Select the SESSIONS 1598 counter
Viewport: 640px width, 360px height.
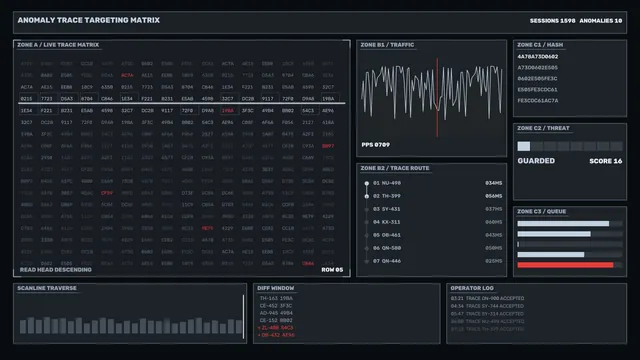coord(552,21)
